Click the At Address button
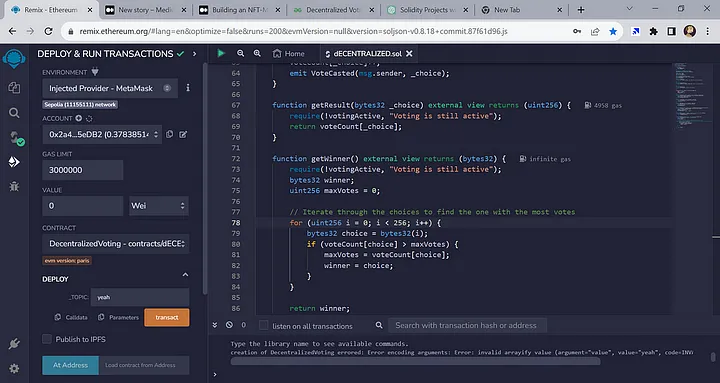Viewport: 720px width, 383px height. [x=70, y=365]
